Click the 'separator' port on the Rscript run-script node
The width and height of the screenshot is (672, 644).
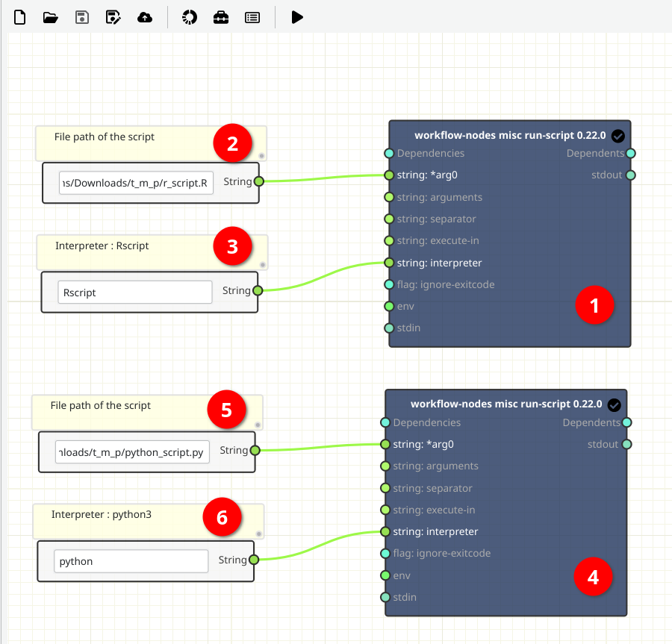[389, 219]
